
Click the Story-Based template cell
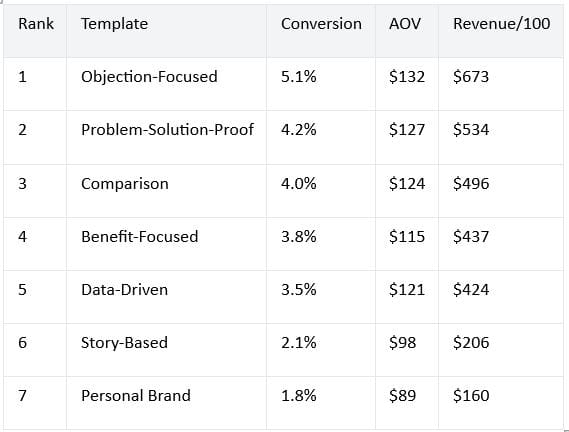[124, 343]
